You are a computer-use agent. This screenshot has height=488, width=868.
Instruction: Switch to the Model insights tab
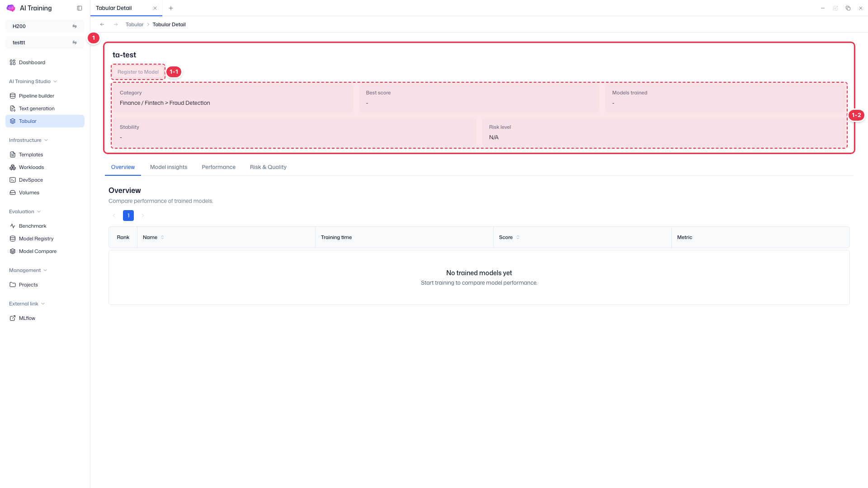(169, 167)
